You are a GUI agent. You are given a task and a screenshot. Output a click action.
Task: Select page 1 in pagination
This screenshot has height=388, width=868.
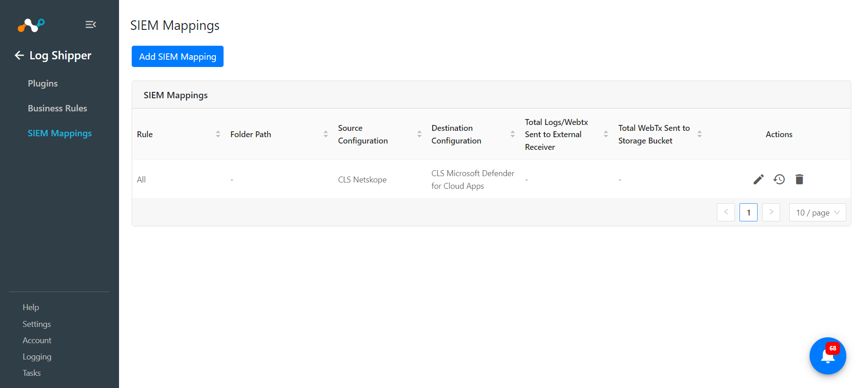click(x=749, y=212)
